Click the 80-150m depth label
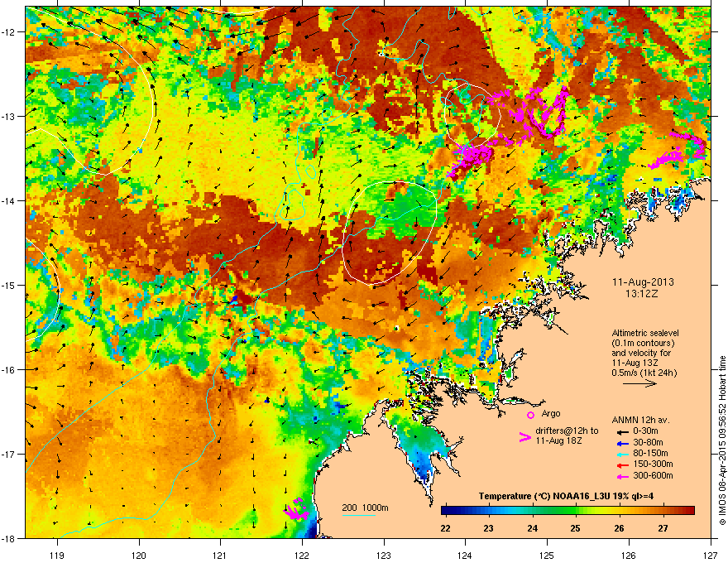The width and height of the screenshot is (728, 563). pyautogui.click(x=650, y=454)
